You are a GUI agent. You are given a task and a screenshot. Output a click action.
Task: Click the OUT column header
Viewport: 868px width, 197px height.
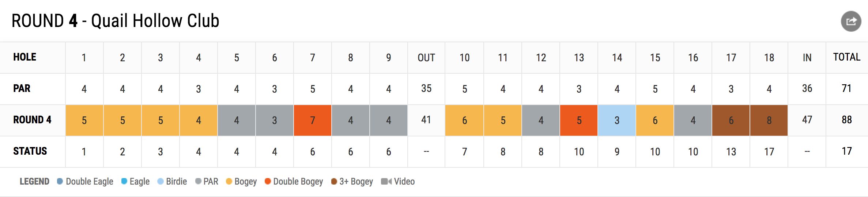point(426,58)
